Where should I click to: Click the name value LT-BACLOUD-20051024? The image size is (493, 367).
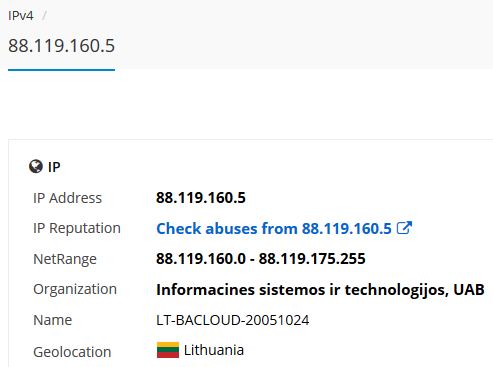233,320
